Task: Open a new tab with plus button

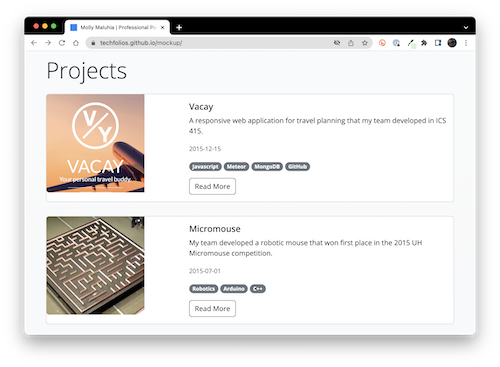Action: (179, 27)
